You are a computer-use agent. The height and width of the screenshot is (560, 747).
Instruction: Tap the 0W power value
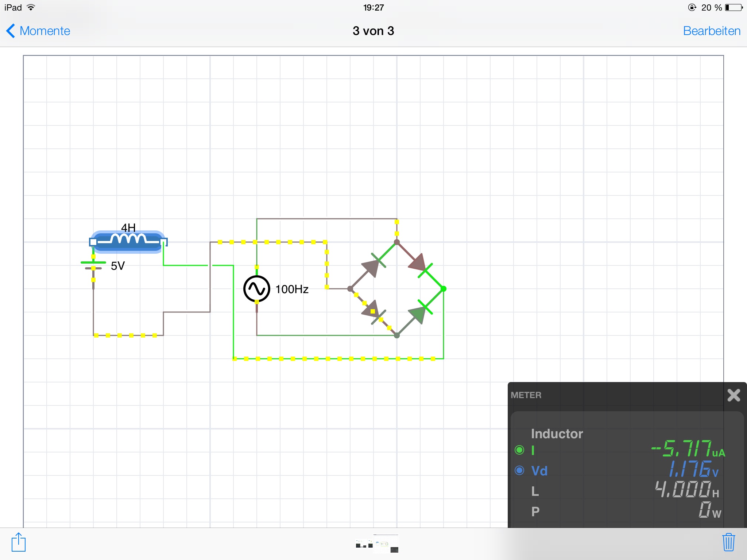point(710,510)
